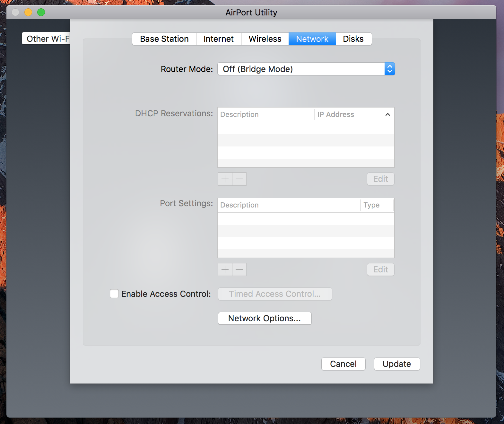This screenshot has width=504, height=424.
Task: Remove a port setting with minus button
Action: (x=239, y=269)
